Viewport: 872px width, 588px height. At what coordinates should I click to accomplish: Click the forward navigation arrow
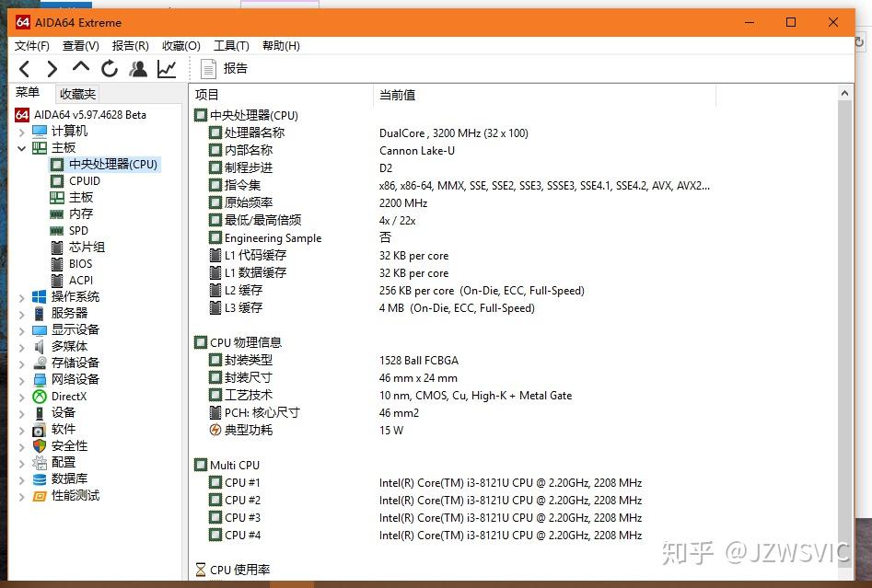[x=52, y=68]
